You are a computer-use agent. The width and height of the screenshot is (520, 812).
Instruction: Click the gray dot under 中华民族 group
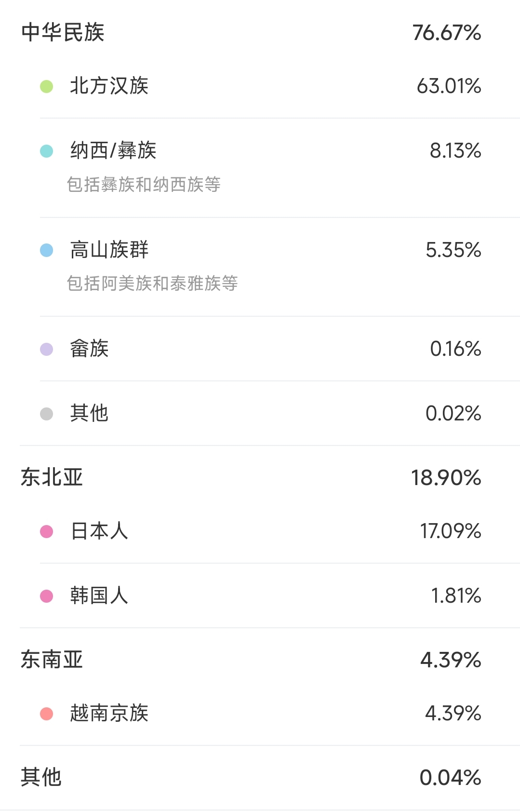[46, 414]
